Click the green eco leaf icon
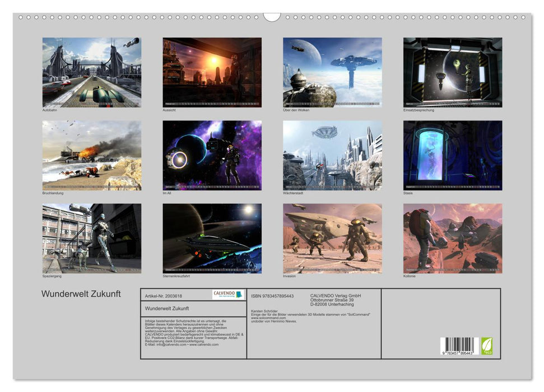The width and height of the screenshot is (544, 392). coord(487,346)
